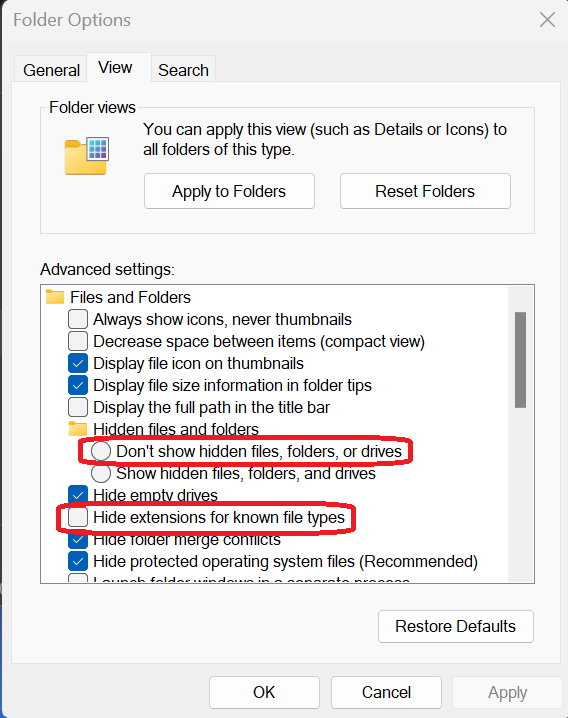Click the Reset Folders button
This screenshot has width=568, height=718.
coord(425,191)
